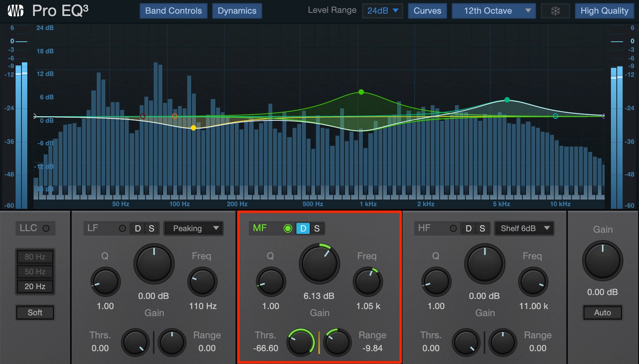Click the MF Q knob
The image size is (639, 364).
pos(271,282)
